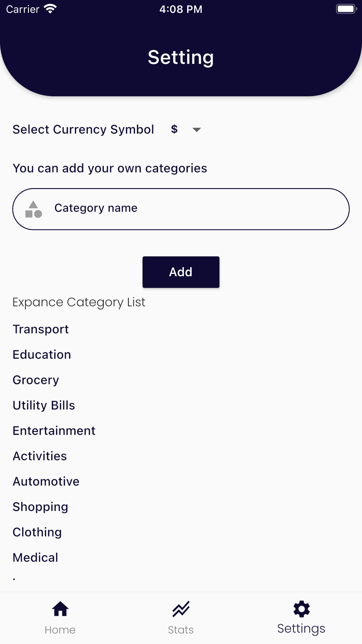The width and height of the screenshot is (362, 644).
Task: Tap the Settings gear icon
Action: click(302, 609)
